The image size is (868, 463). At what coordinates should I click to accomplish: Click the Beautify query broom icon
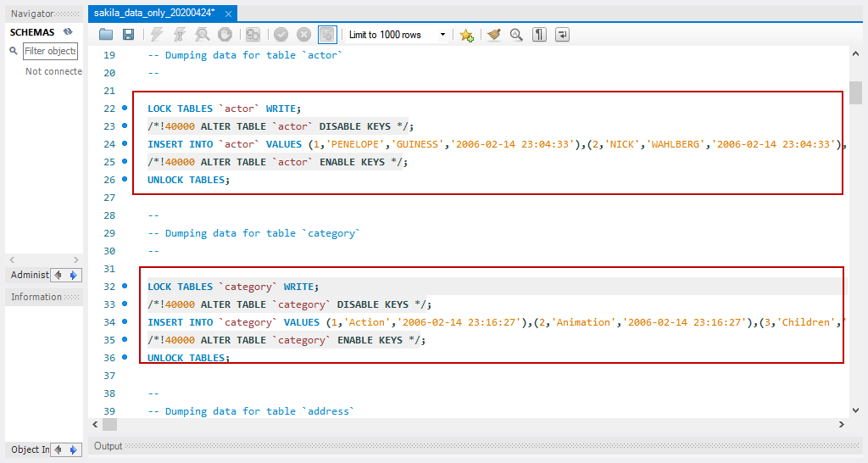click(x=493, y=35)
